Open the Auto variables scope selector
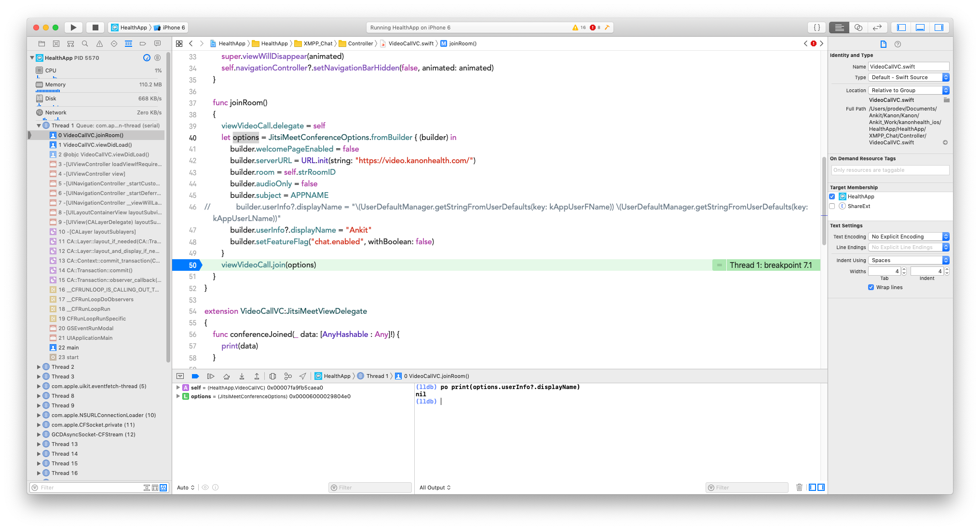This screenshot has width=980, height=530. [x=186, y=488]
